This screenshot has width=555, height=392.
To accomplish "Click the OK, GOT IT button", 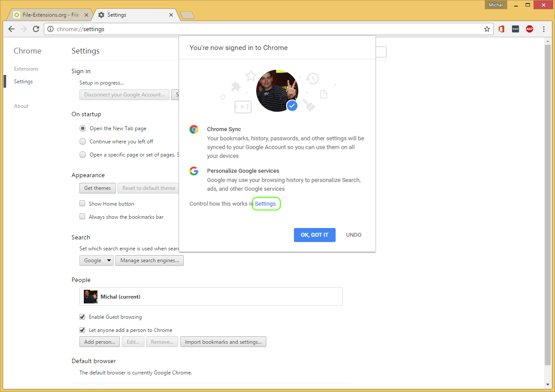I will [315, 235].
